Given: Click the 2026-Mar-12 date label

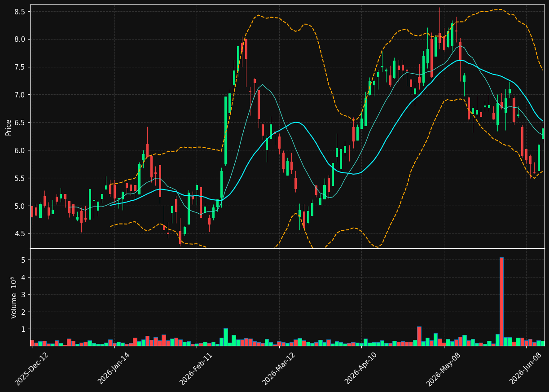Looking at the screenshot, I should [x=279, y=369].
